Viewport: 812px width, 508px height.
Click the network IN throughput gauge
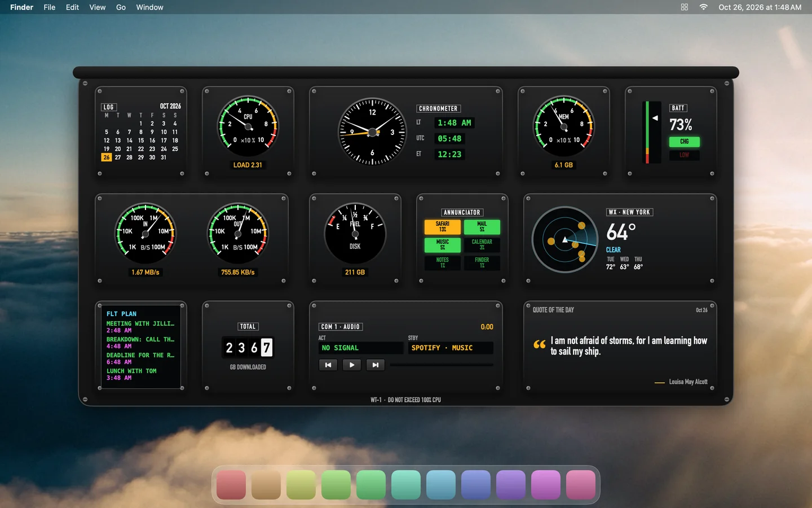[145, 233]
